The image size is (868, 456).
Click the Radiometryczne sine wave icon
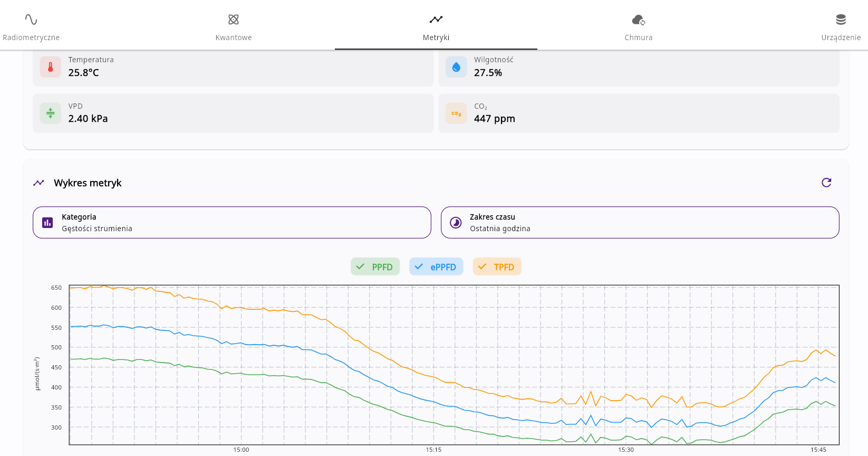click(x=31, y=20)
